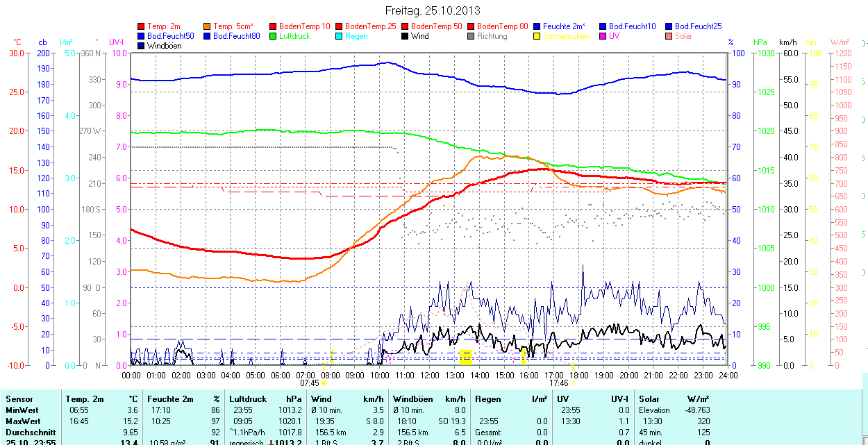Click the cyan Regen legend swatch
The width and height of the screenshot is (868, 445).
pyautogui.click(x=340, y=36)
